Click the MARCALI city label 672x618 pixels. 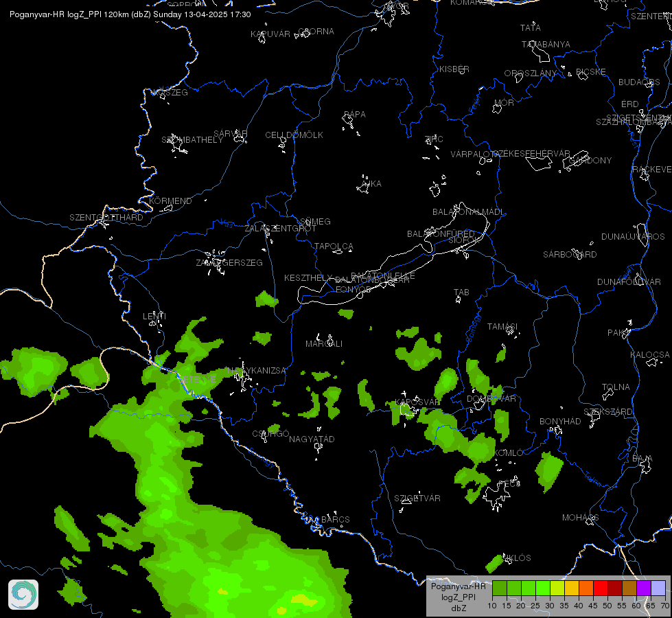[x=324, y=344]
